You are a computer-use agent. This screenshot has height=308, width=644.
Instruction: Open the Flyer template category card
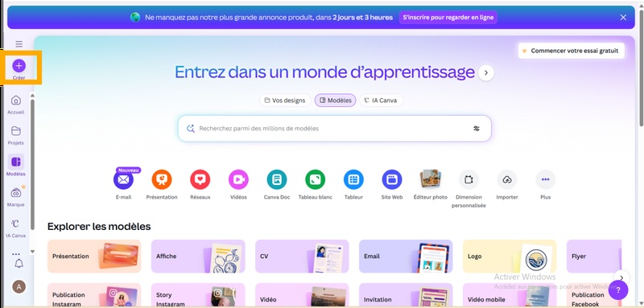(594, 257)
